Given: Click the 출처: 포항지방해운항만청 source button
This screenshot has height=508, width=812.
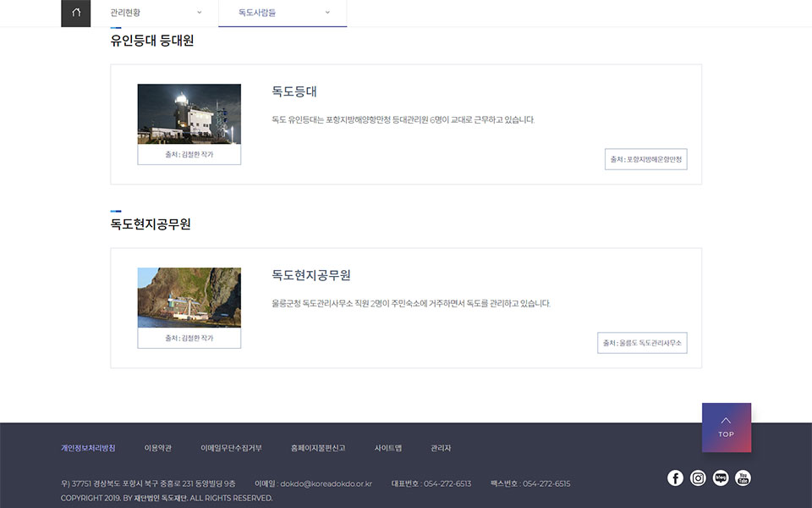Looking at the screenshot, I should pyautogui.click(x=645, y=159).
